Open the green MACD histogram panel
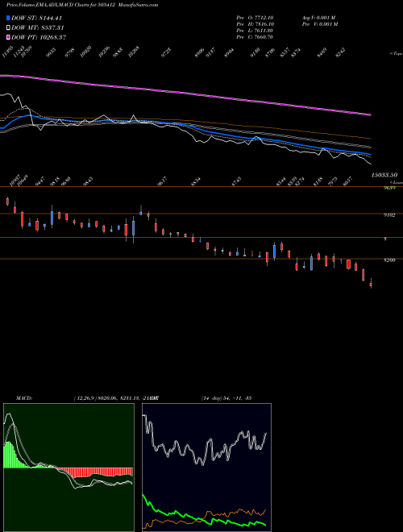Image resolution: width=403 pixels, height=532 pixels. tap(69, 468)
